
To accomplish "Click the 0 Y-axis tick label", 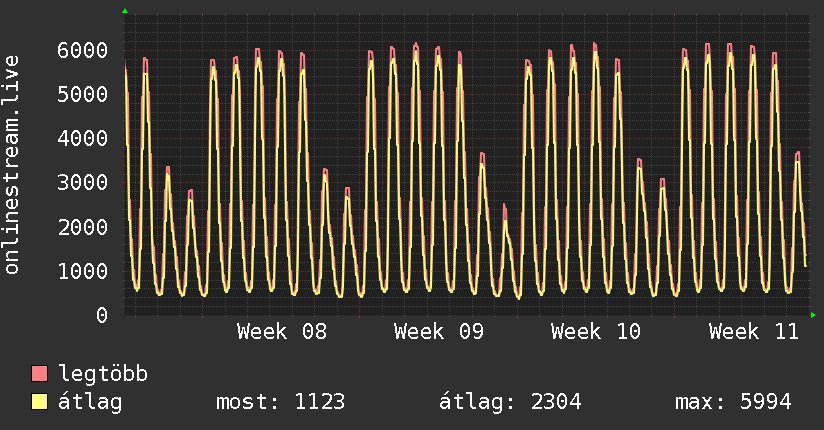I will click(x=102, y=315).
